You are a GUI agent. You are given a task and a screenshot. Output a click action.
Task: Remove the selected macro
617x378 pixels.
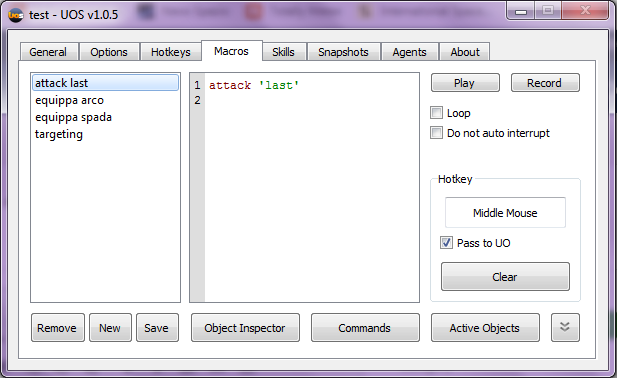point(57,327)
